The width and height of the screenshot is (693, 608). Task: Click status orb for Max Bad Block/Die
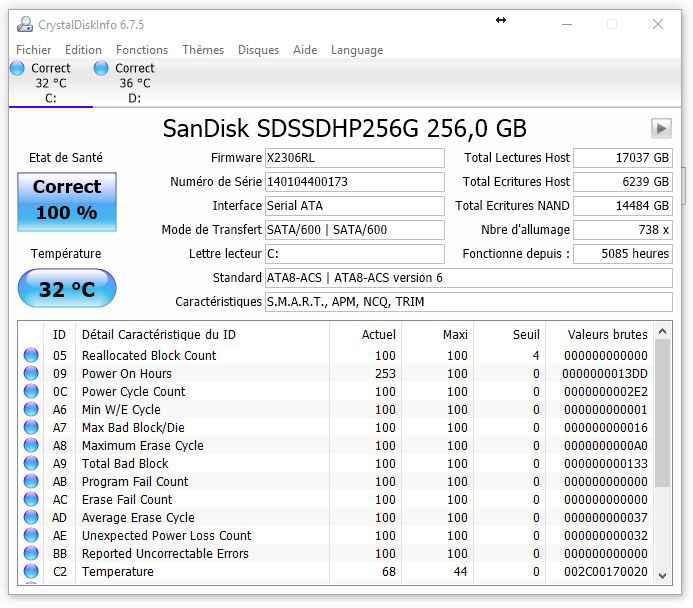tap(31, 427)
